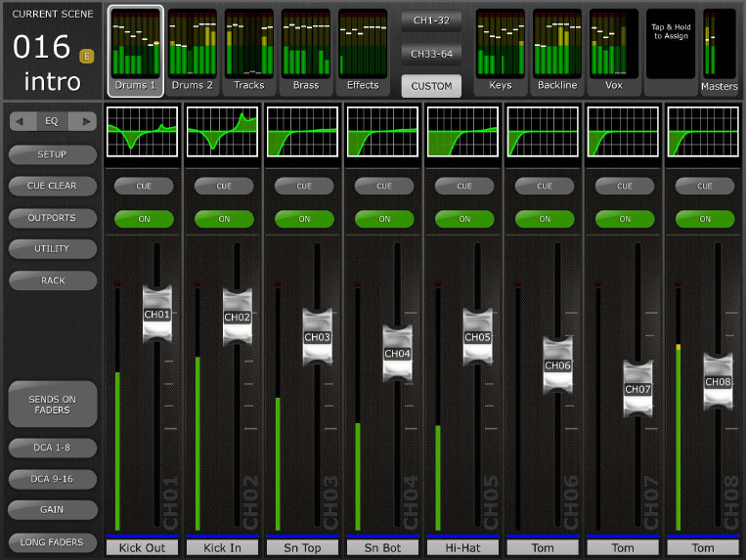This screenshot has height=560, width=746.
Task: Click the CUE CLEAR button
Action: tap(53, 186)
